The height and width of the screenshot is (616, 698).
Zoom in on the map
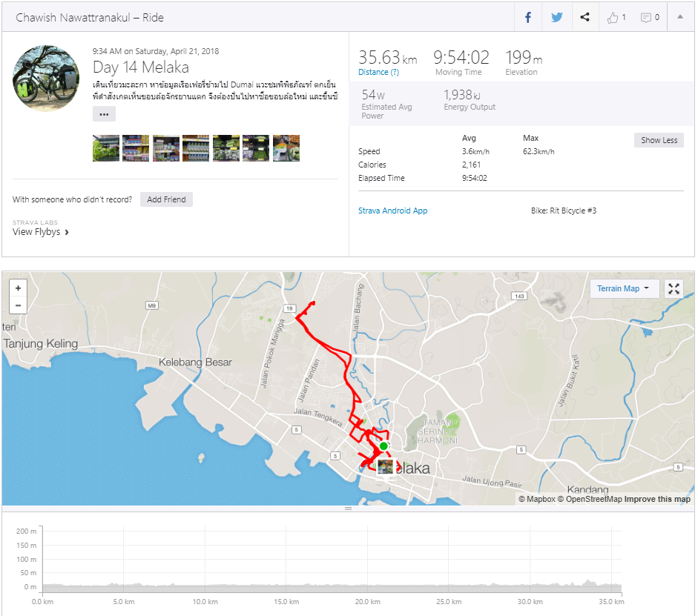(x=19, y=288)
